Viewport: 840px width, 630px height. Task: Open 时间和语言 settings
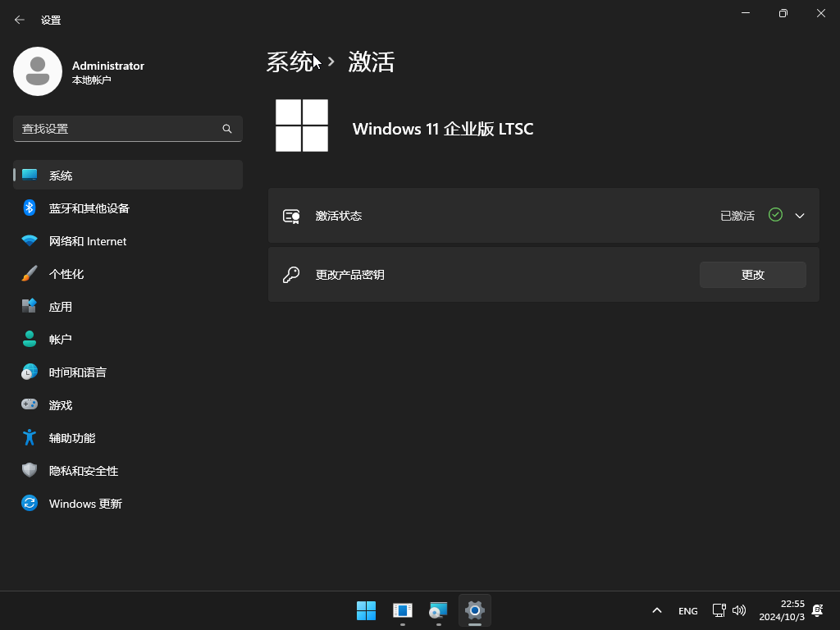point(127,372)
